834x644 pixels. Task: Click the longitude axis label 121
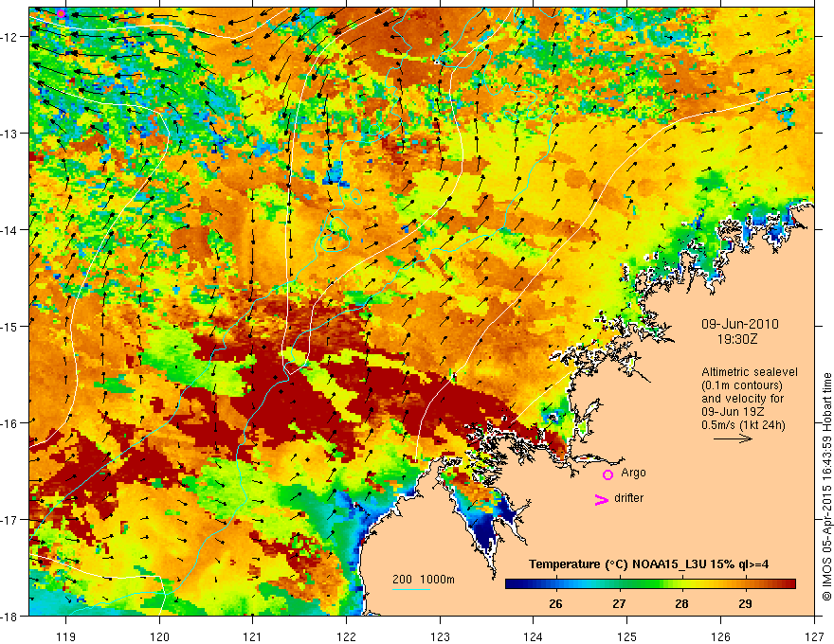252,636
